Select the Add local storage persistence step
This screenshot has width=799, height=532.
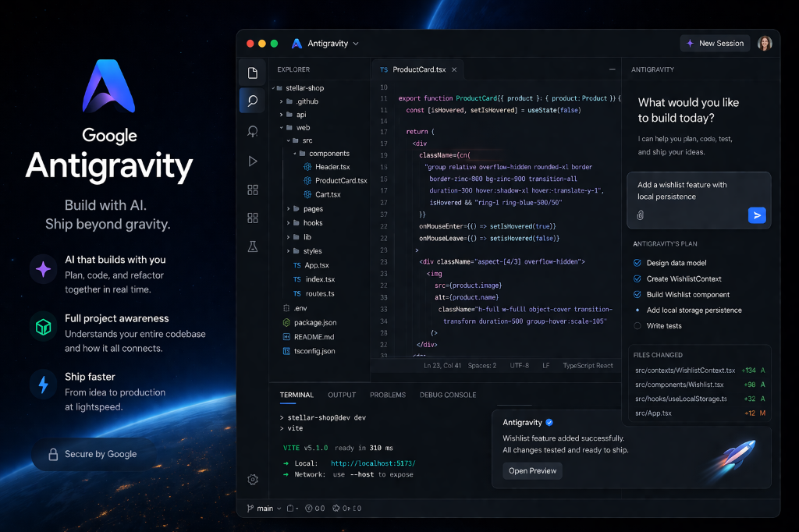click(688, 310)
